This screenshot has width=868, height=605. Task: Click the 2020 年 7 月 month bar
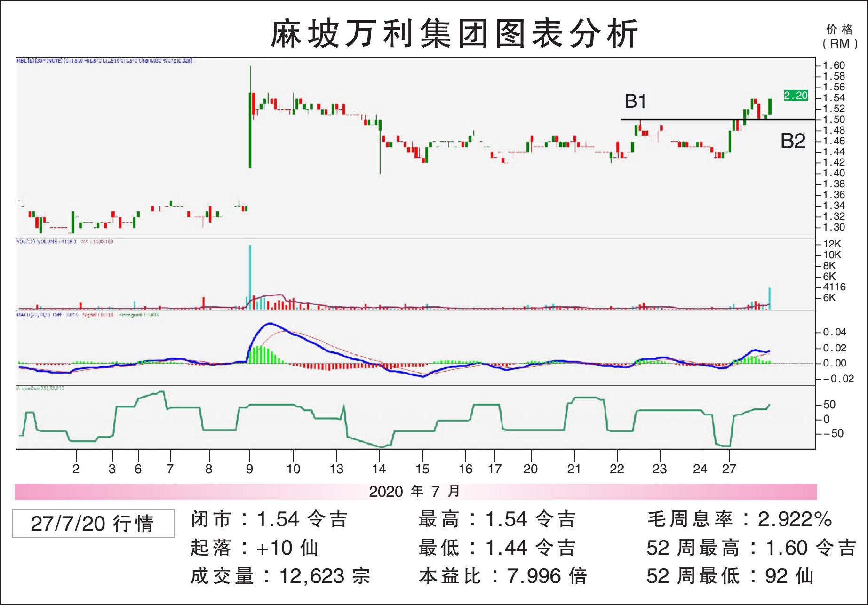[x=416, y=492]
